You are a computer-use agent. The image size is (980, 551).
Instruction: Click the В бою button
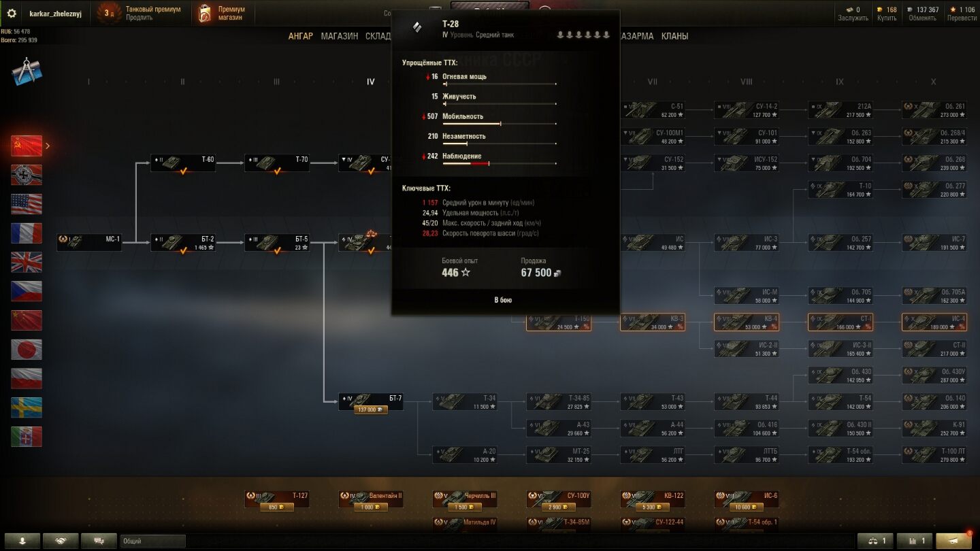tap(503, 300)
